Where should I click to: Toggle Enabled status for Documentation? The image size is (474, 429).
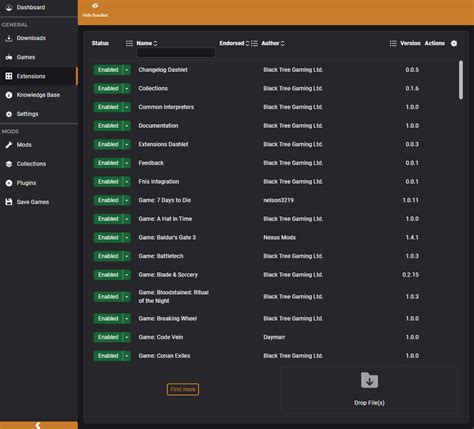click(x=108, y=126)
